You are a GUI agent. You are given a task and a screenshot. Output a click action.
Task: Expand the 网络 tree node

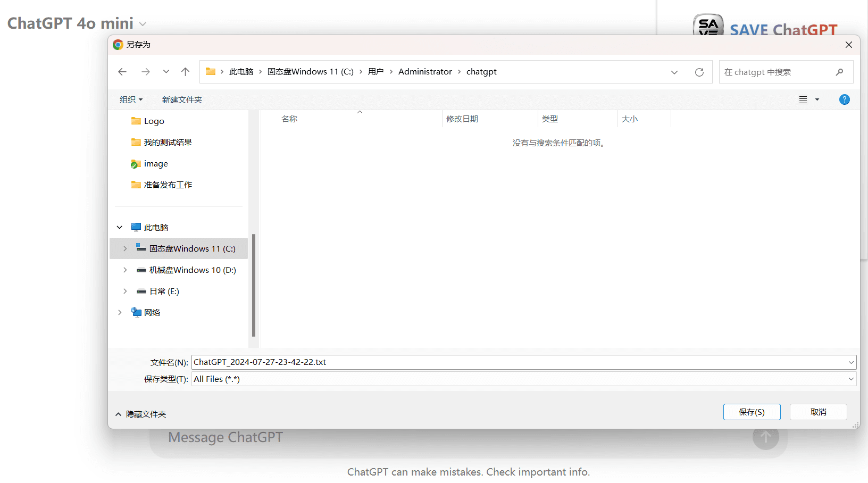click(120, 312)
